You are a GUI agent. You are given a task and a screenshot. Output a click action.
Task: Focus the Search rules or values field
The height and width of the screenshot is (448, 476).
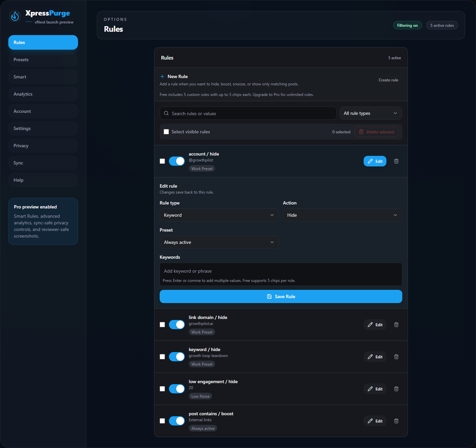[248, 113]
